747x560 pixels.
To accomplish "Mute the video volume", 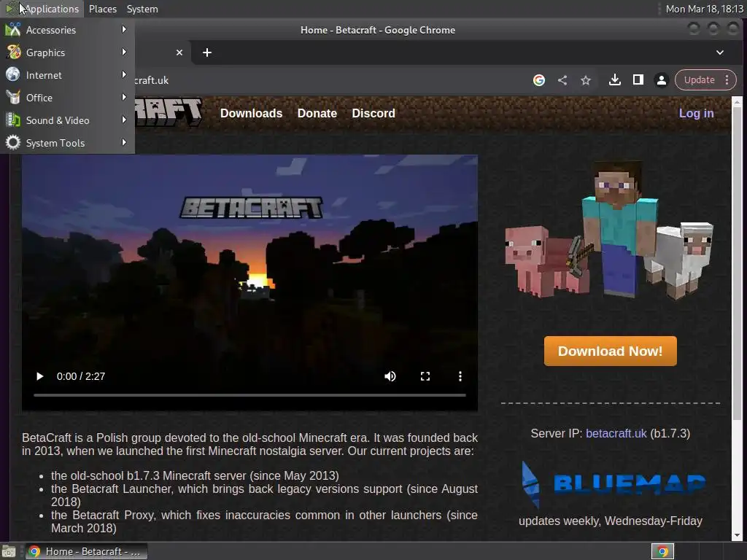I will [x=390, y=376].
